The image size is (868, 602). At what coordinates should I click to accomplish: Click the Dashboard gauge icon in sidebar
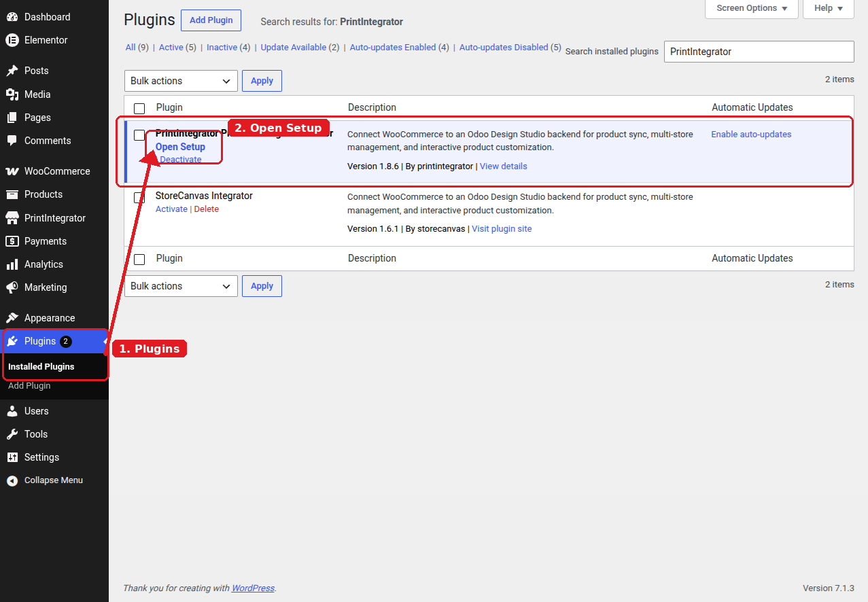pos(12,17)
